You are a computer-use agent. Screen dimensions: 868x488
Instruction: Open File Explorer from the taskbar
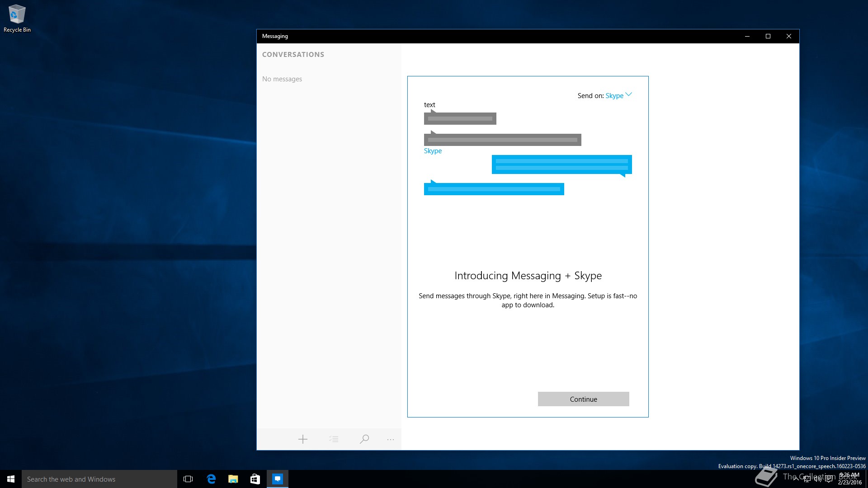pyautogui.click(x=233, y=479)
